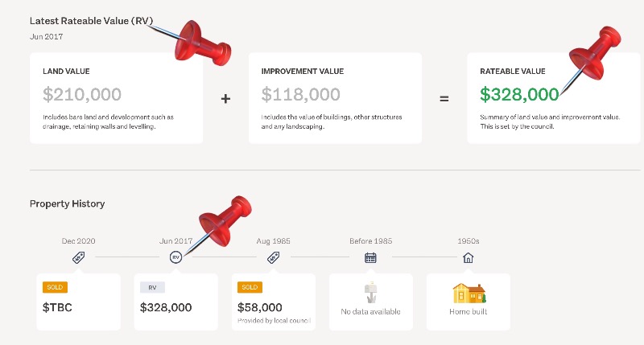Click the Latest Rateable Value (RV) heading
Screen dimensions: 644x345
point(91,21)
